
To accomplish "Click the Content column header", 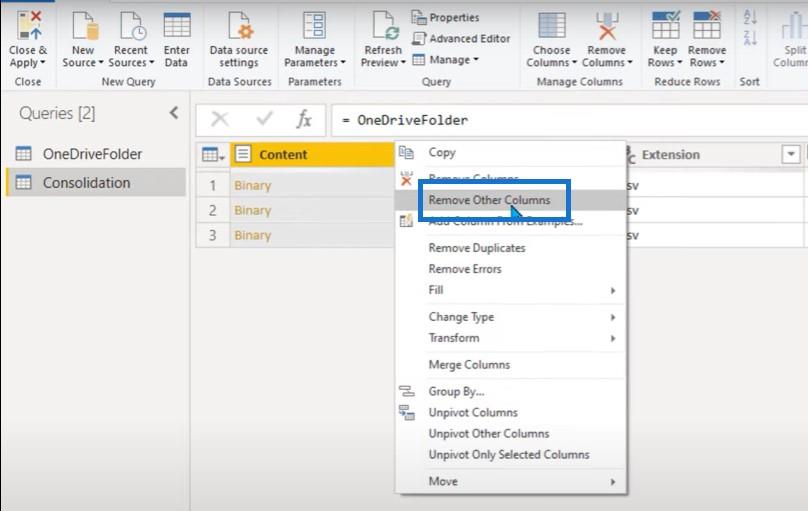I will [x=312, y=155].
